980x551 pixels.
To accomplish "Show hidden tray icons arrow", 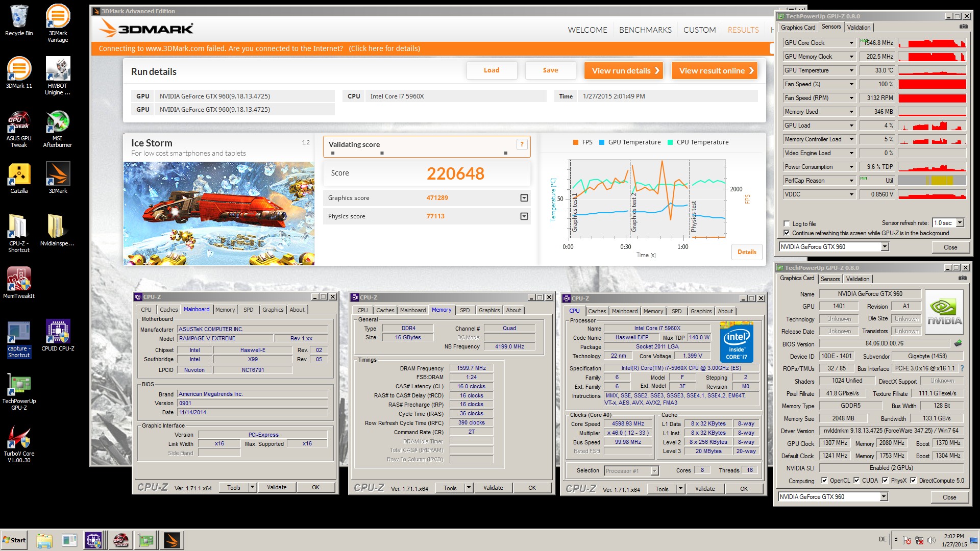I will [x=896, y=539].
